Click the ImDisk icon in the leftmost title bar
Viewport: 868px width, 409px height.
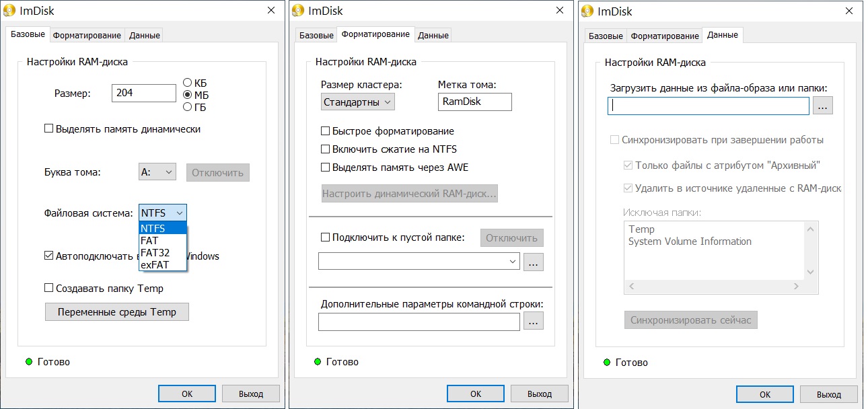point(10,11)
